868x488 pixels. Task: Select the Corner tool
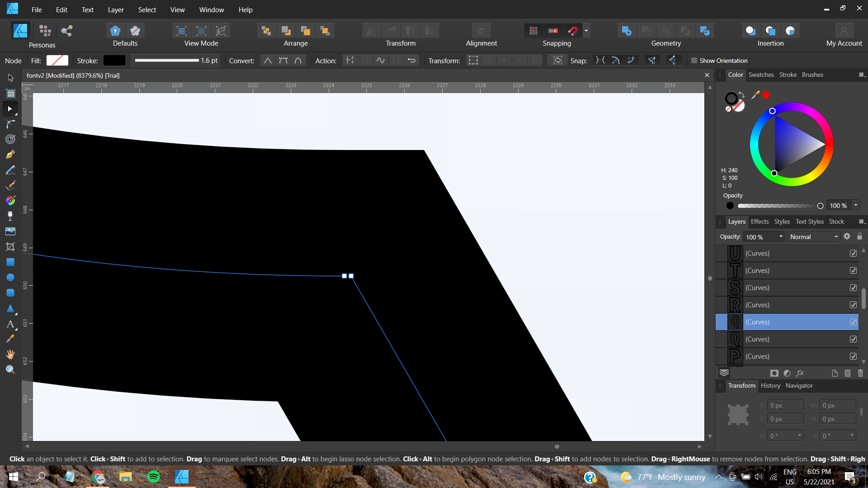click(10, 124)
